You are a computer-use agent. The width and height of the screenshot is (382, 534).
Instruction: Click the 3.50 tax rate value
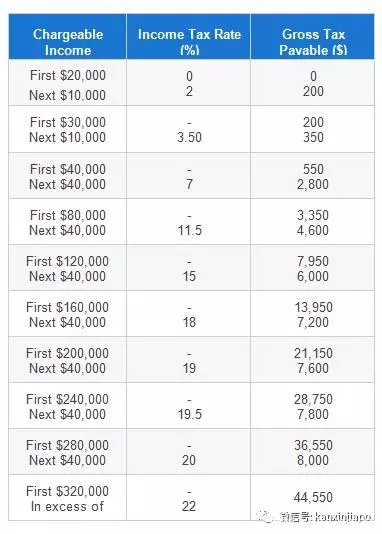tap(189, 137)
